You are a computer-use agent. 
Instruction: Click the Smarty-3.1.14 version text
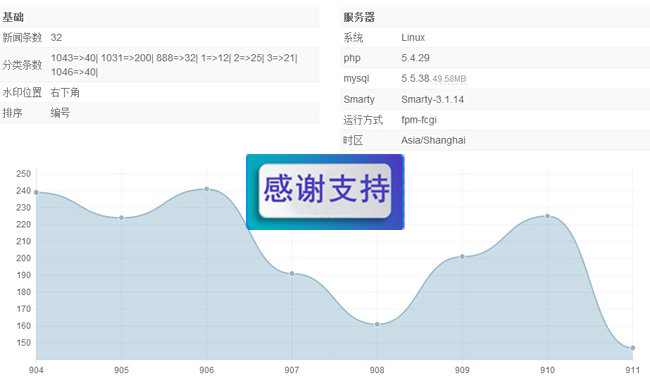tap(432, 99)
